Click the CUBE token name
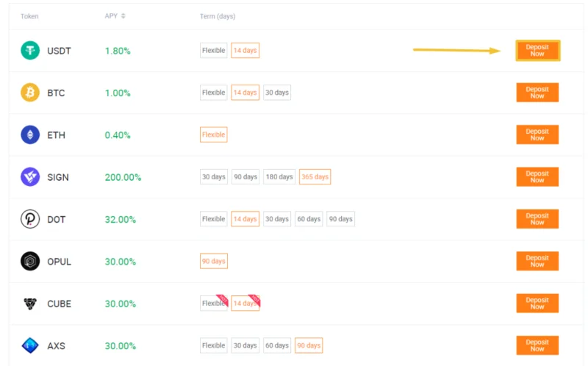 pyautogui.click(x=60, y=304)
